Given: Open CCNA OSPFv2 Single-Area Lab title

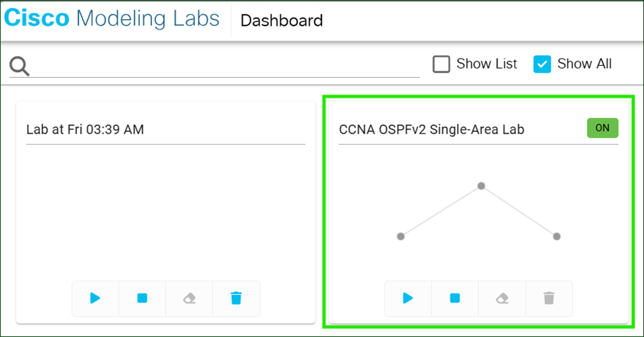Looking at the screenshot, I should 431,130.
